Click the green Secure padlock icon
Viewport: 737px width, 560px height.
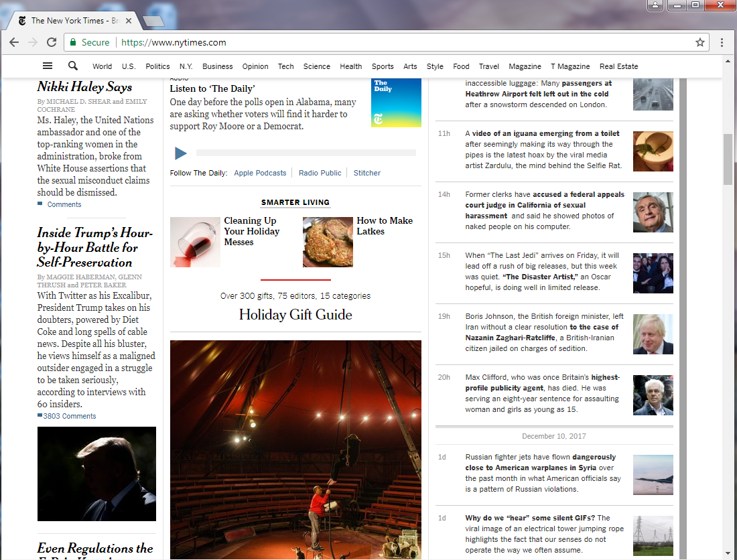[73, 42]
